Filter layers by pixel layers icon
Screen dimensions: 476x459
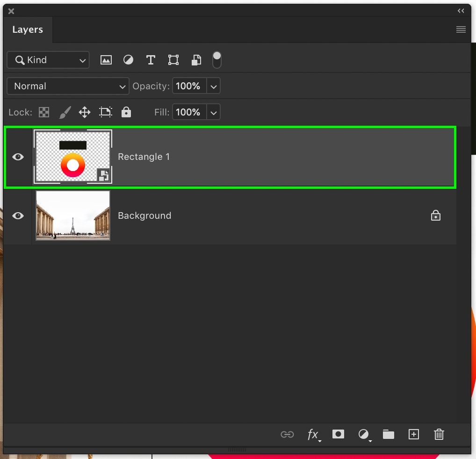[106, 60]
